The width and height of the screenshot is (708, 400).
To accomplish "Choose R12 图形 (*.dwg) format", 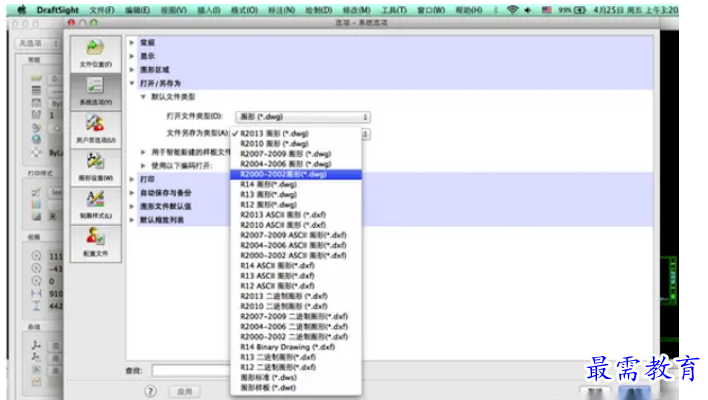I will click(x=296, y=205).
